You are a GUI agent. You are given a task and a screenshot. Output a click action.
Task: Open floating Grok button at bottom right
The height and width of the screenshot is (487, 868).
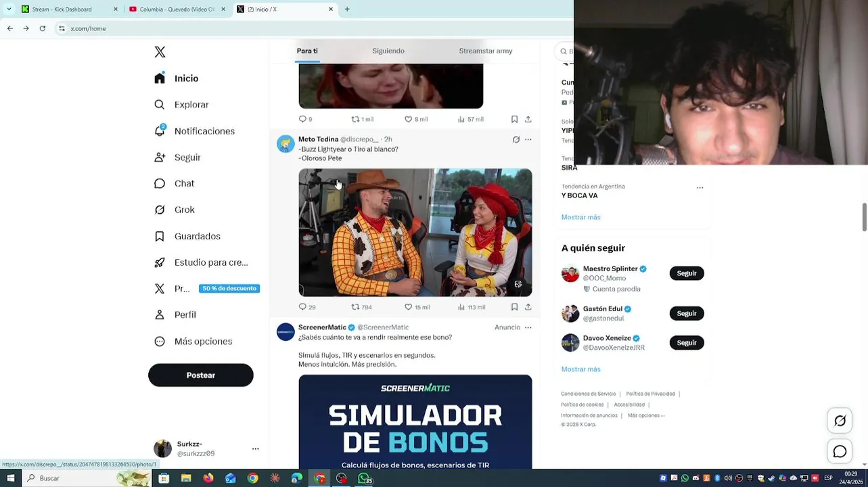840,421
